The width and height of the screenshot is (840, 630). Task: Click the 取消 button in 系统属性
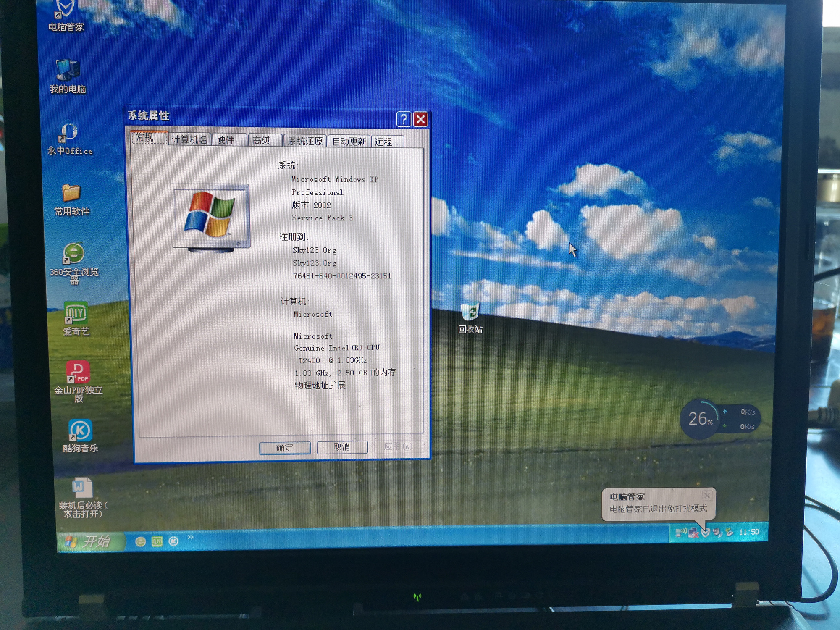point(342,447)
